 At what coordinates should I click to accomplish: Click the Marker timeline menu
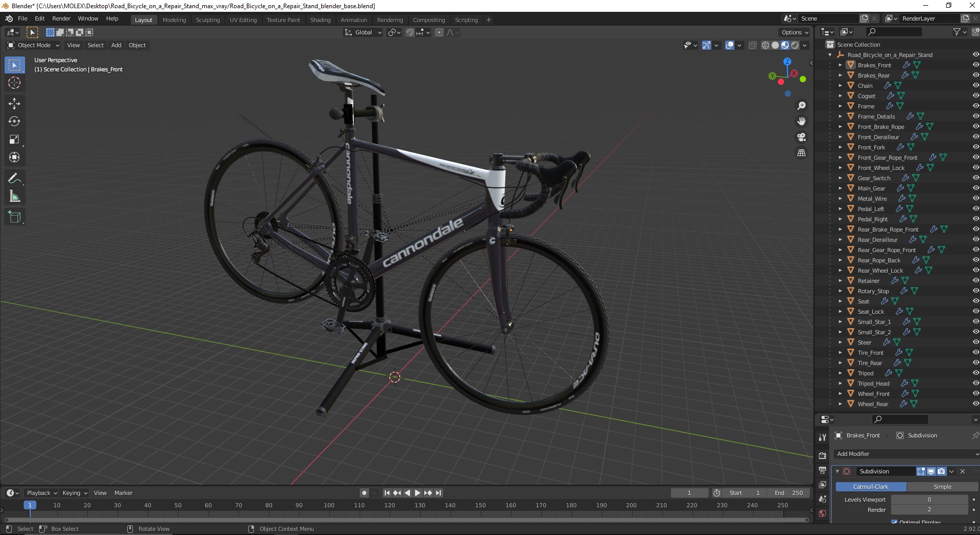point(123,493)
